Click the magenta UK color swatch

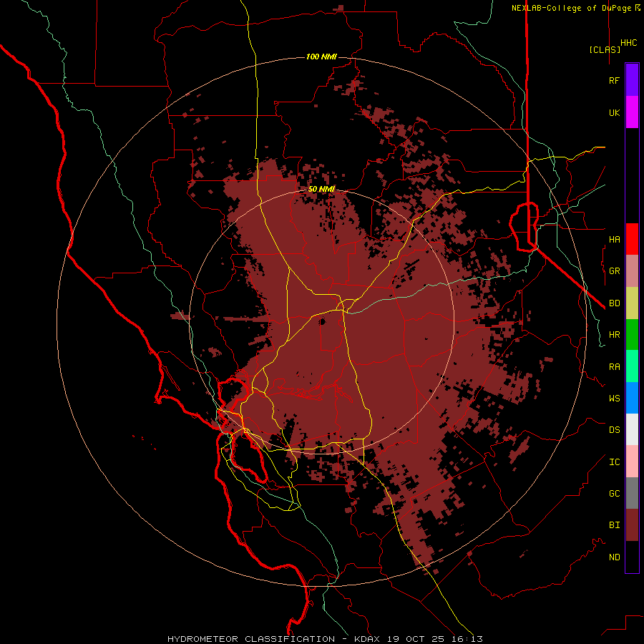point(632,112)
